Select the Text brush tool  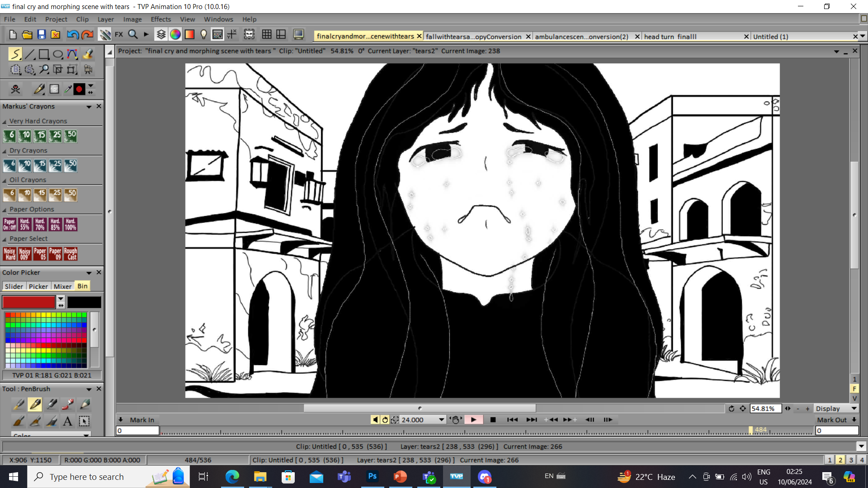pos(68,421)
